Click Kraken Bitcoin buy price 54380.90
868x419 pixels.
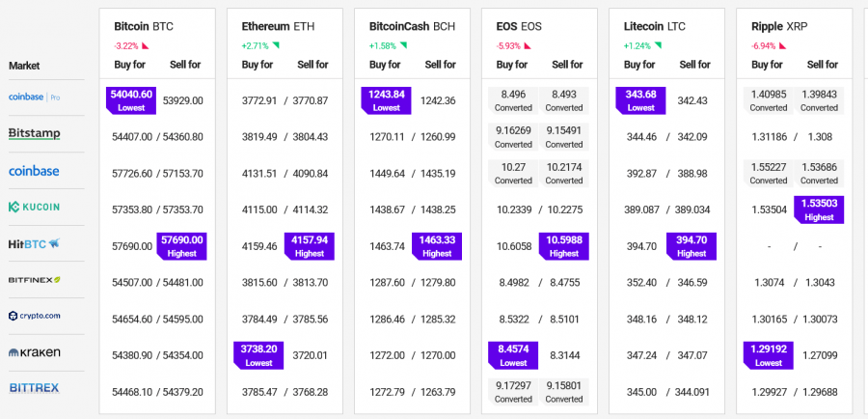tap(132, 355)
